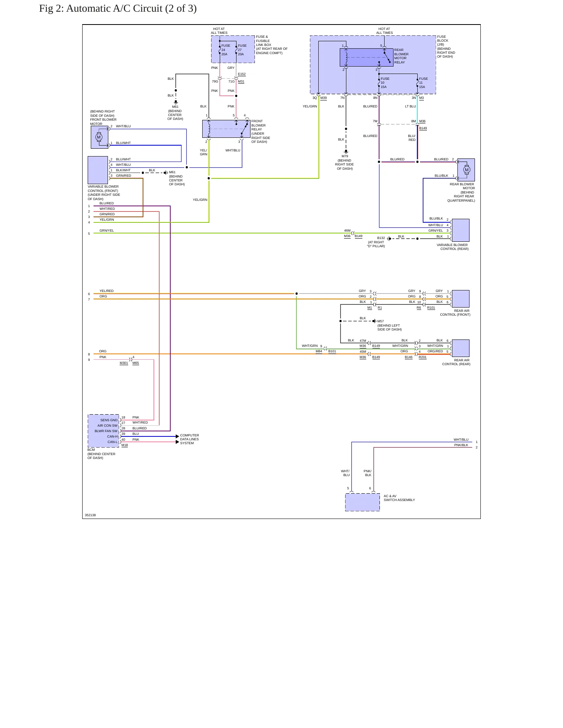Click connector label M18
Viewport: 563px width, 728px height.
coord(125,445)
